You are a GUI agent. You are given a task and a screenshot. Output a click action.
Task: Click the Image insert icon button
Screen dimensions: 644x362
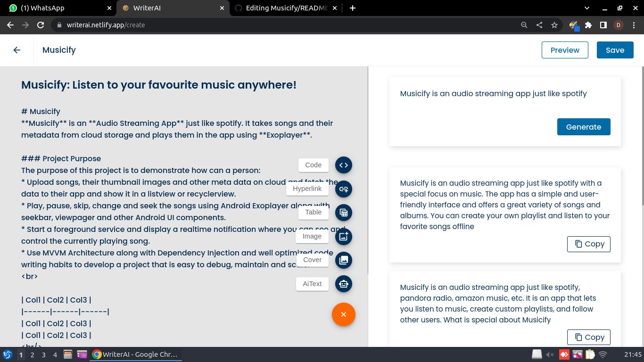344,236
